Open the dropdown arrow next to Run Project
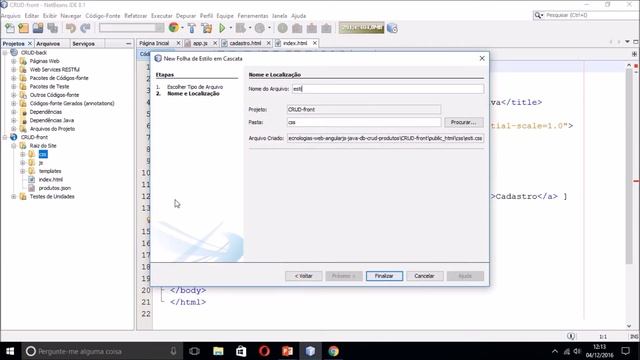Viewport: 640px width, 360px height. [x=231, y=28]
